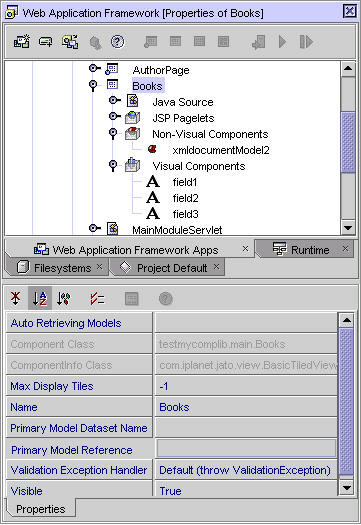Toggle sort by name A-Z button

(x=40, y=298)
